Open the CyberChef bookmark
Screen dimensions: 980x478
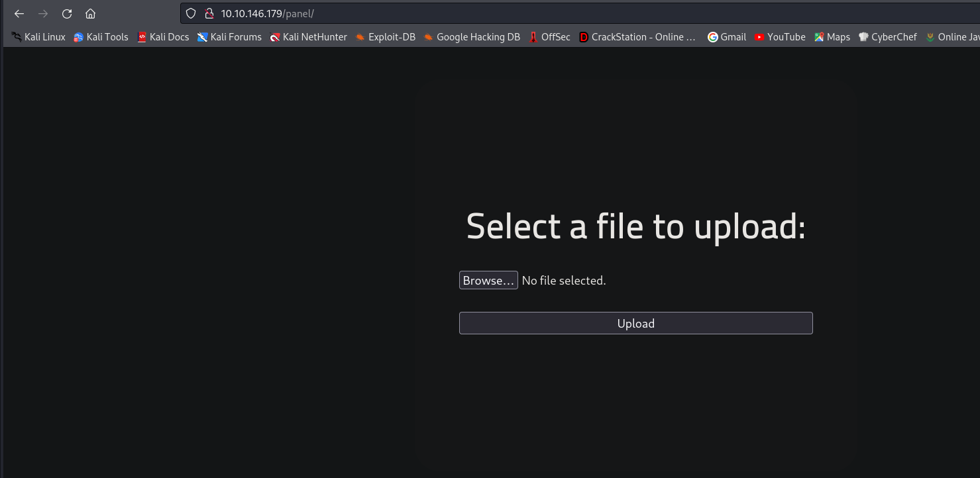[x=887, y=37]
